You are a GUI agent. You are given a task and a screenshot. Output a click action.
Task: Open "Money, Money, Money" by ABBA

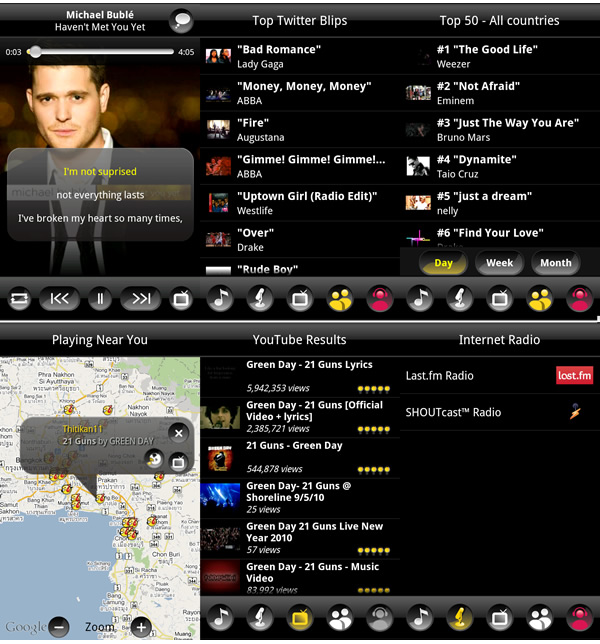[300, 93]
